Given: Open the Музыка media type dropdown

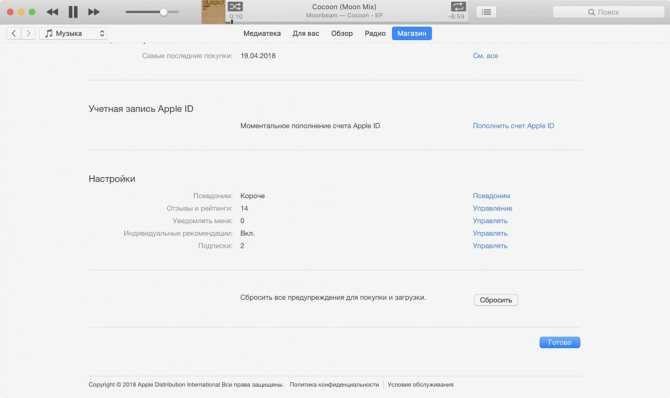Looking at the screenshot, I should [74, 33].
